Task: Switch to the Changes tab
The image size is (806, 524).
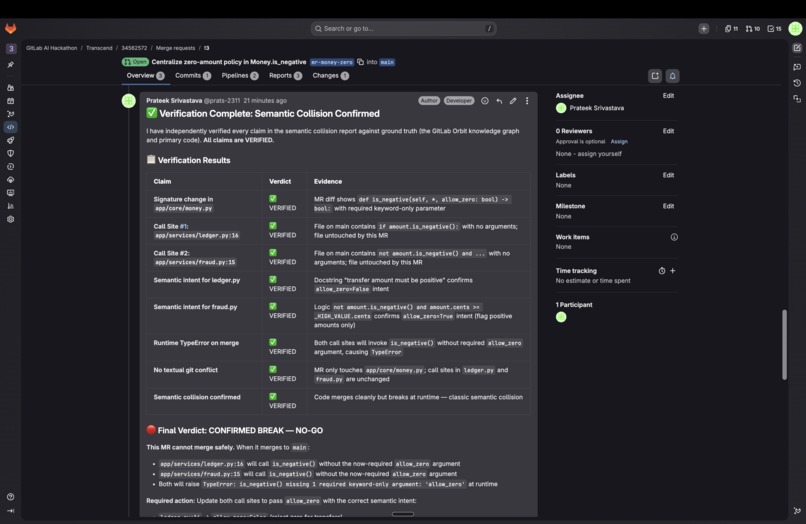Action: pyautogui.click(x=331, y=76)
